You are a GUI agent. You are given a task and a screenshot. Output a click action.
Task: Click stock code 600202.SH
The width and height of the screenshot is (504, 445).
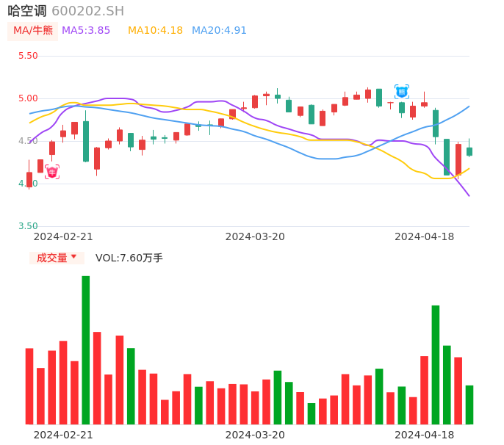pyautogui.click(x=87, y=11)
